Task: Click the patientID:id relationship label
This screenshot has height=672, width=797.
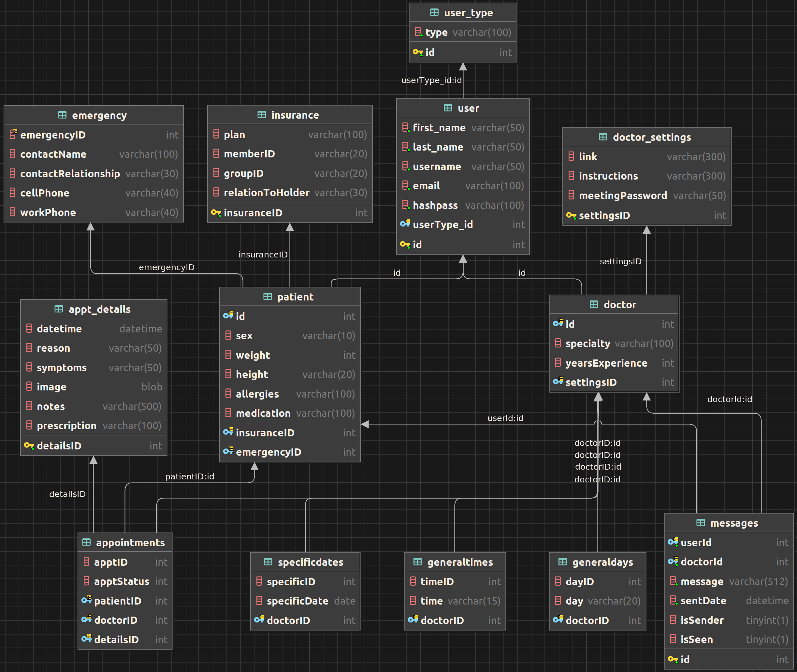Action: [190, 476]
